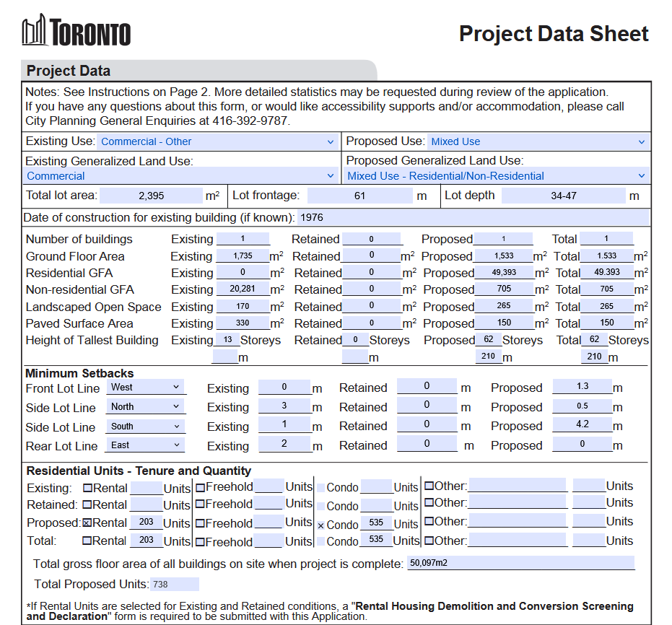Click the Lot frontage field
This screenshot has width=672, height=625.
(x=360, y=196)
